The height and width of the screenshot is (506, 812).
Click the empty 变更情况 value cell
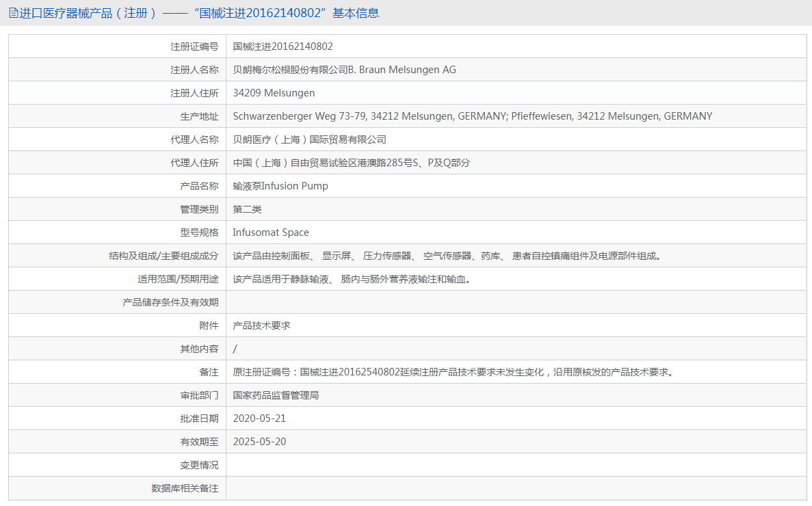[x=516, y=465]
